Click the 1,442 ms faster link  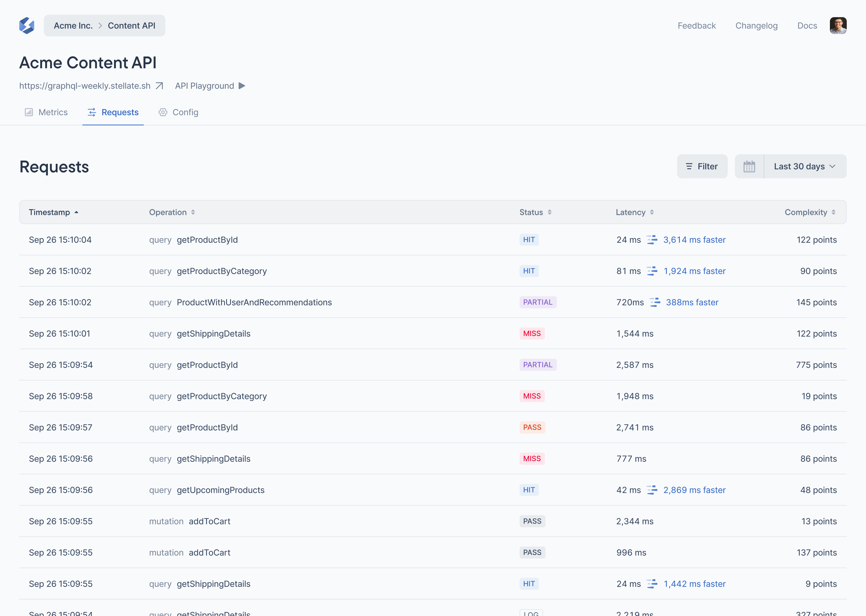click(694, 584)
